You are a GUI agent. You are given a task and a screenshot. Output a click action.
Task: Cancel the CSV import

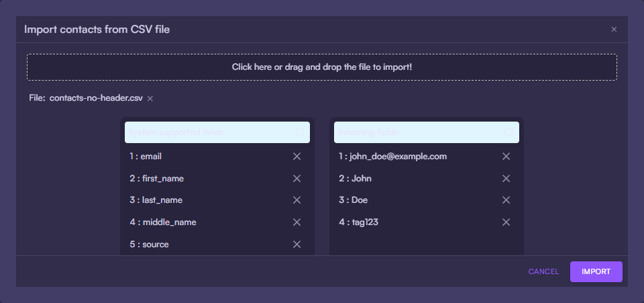coord(543,271)
